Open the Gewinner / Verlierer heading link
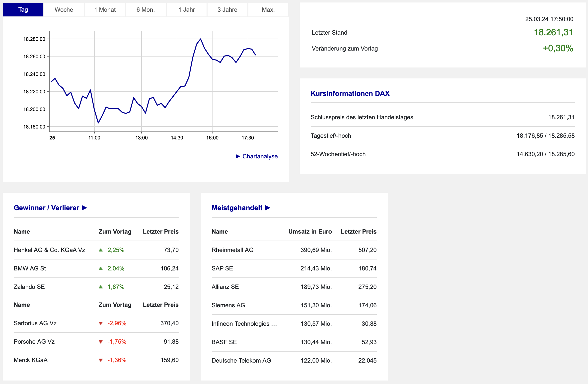Screen dimensions: 588x384 tap(46, 208)
